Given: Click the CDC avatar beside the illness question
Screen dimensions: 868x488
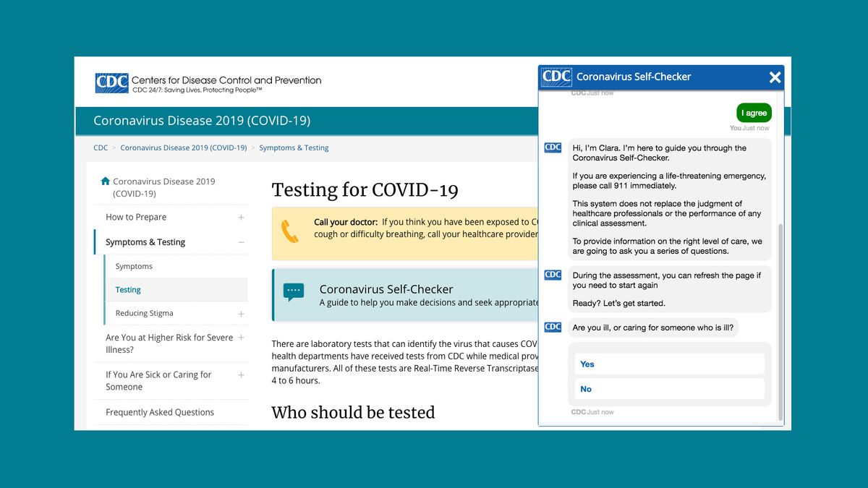Looking at the screenshot, I should (553, 327).
